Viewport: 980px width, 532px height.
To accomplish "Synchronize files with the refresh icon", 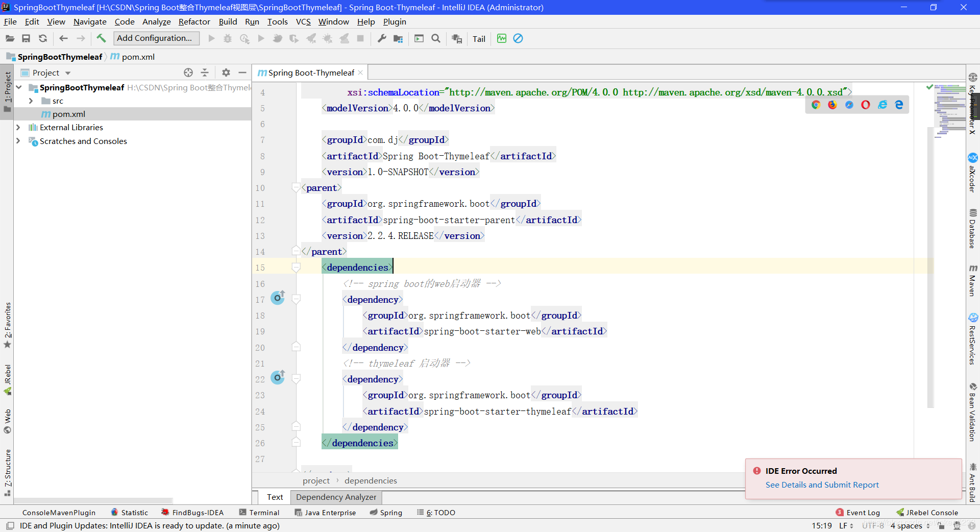I will pyautogui.click(x=43, y=38).
